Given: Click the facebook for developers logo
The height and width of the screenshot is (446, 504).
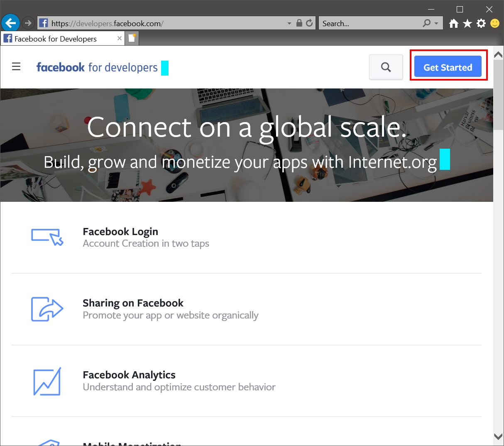Looking at the screenshot, I should 97,67.
